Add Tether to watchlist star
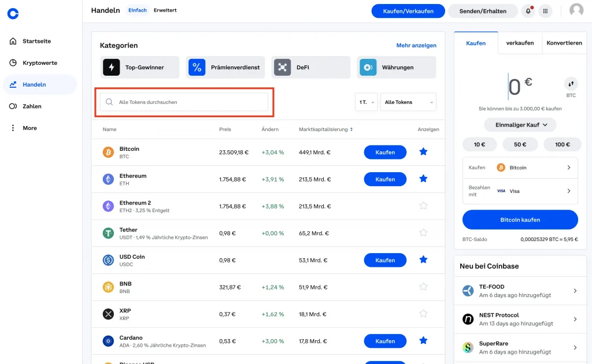 point(423,233)
